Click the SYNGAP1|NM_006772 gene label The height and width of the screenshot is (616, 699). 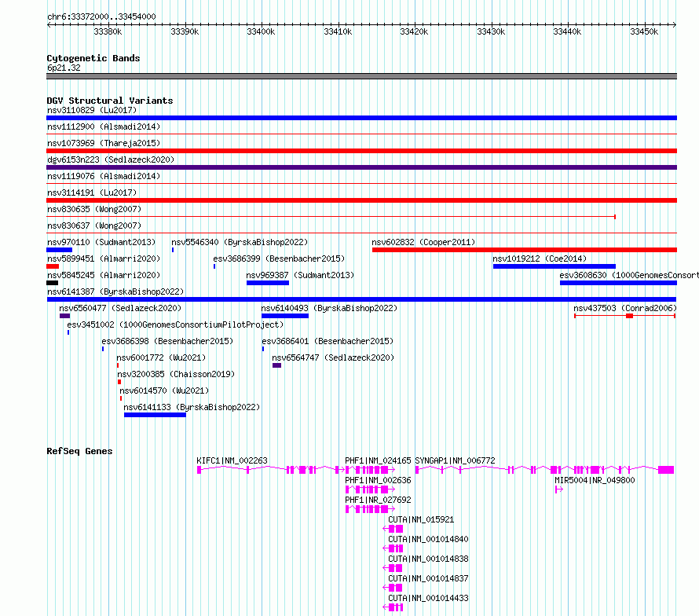pos(456,460)
